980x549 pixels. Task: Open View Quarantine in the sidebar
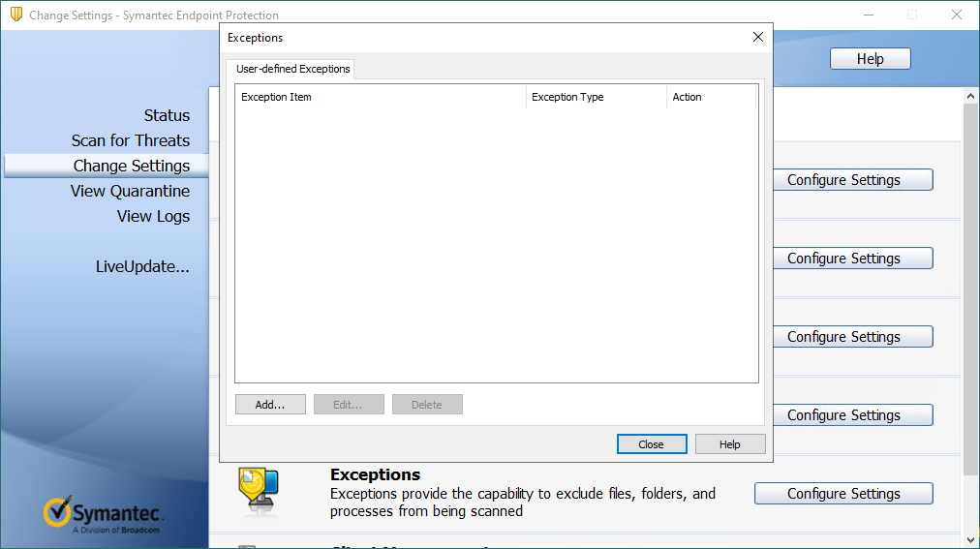coord(130,191)
